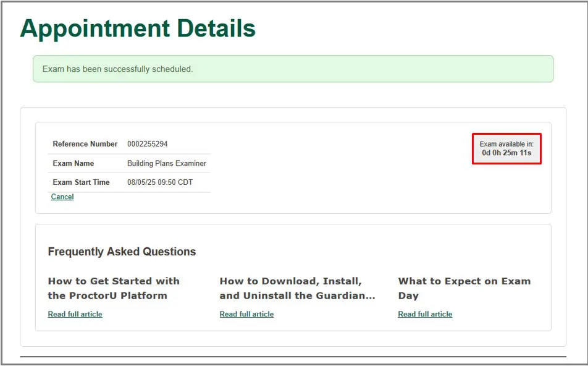Select the reference number 0002255294
The image size is (588, 366).
(147, 144)
